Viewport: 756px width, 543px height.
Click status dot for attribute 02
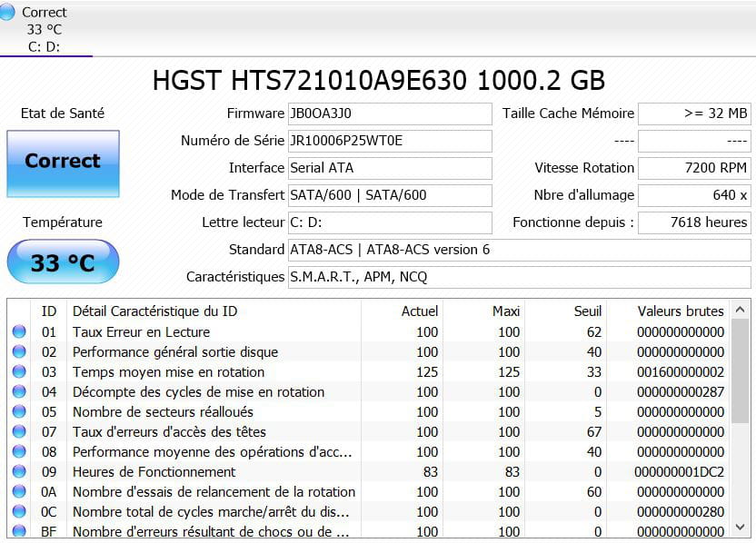19,351
